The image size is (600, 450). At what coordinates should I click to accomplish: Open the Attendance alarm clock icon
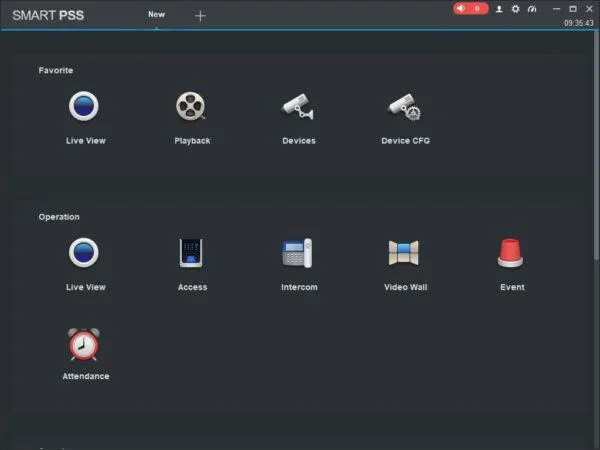pyautogui.click(x=85, y=343)
